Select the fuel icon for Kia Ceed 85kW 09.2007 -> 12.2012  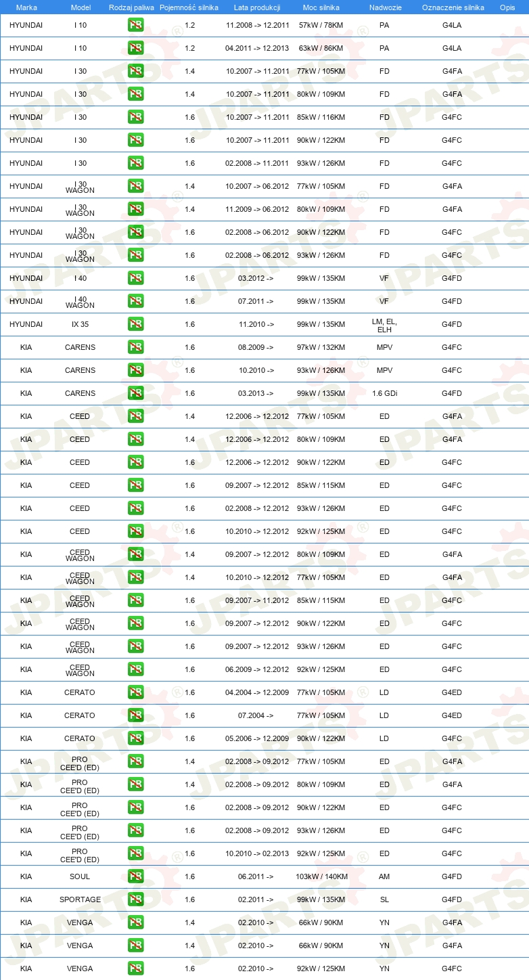click(x=135, y=485)
